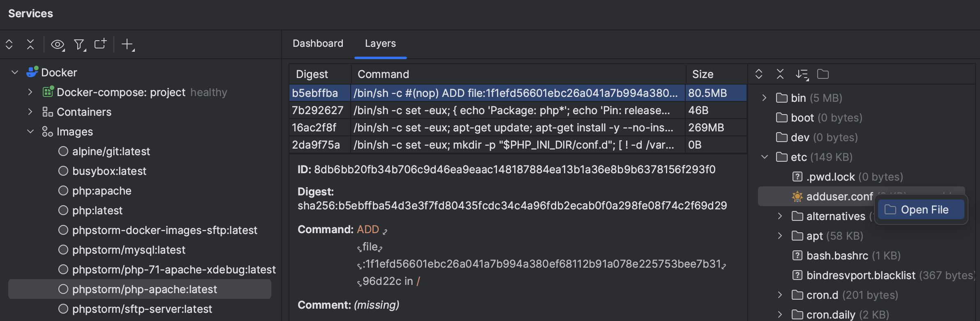The height and width of the screenshot is (321, 980).
Task: Collapse the Images tree node
Action: [30, 131]
